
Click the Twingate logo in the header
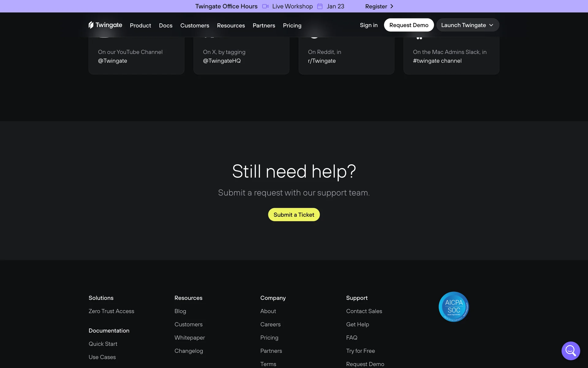tap(105, 25)
